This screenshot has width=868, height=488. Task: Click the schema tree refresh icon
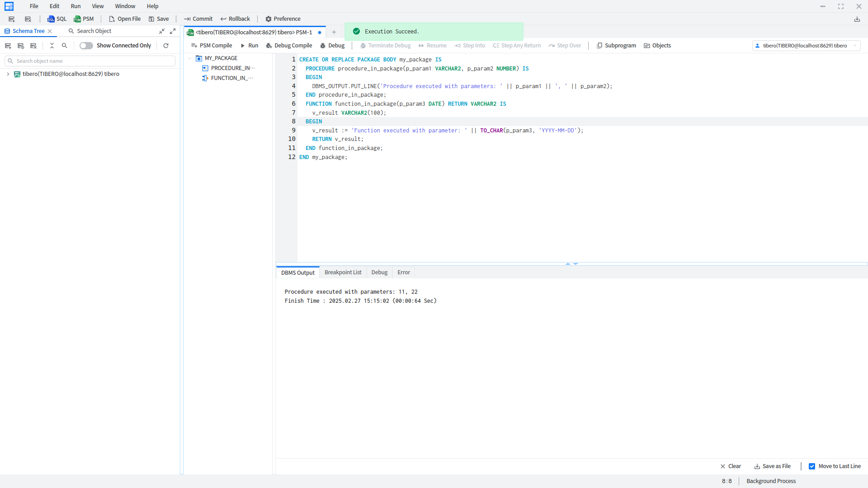click(166, 46)
